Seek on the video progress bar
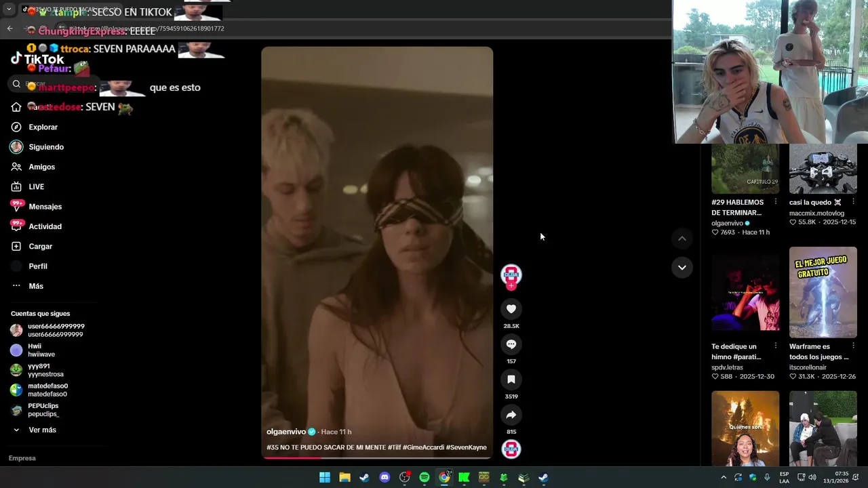 click(x=377, y=457)
